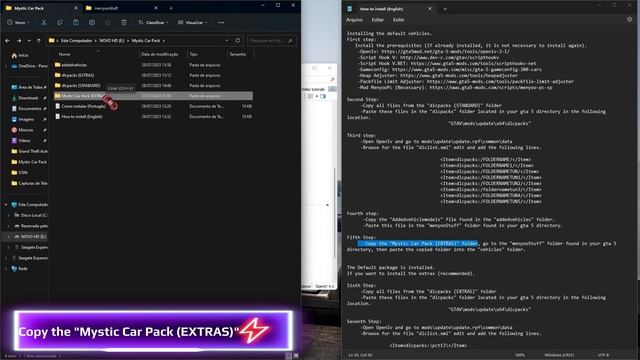Expand the NOVO HD (E:) tree node
The height and width of the screenshot is (360, 640).
pyautogui.click(x=9, y=236)
